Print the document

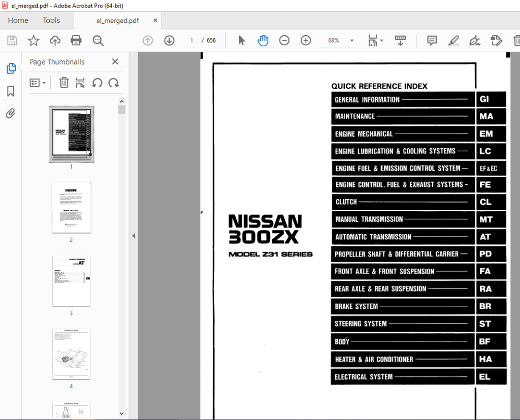[x=76, y=41]
